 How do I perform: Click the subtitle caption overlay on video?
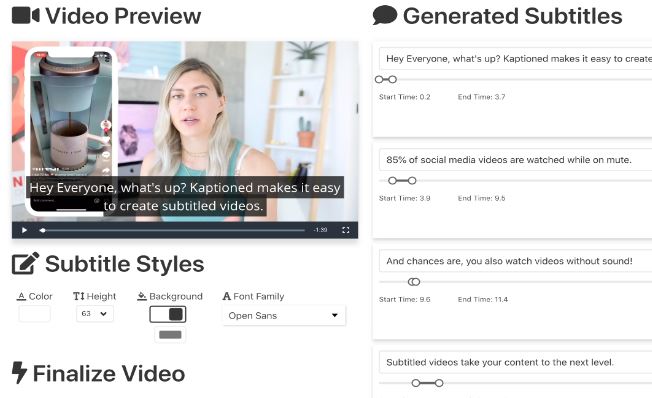pyautogui.click(x=185, y=196)
